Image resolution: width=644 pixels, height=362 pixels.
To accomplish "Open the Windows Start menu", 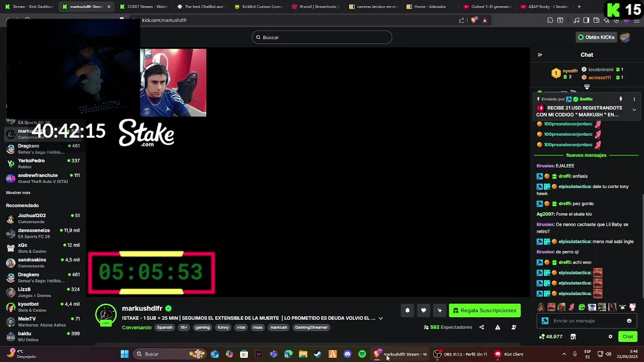I will pyautogui.click(x=124, y=354).
